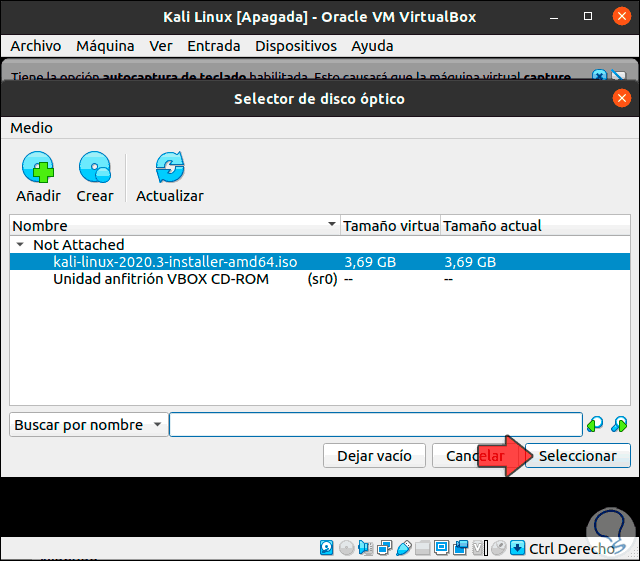Screen dimensions: 640x561
Task: Select Unidad anfitrión VBOX CD-ROM row
Action: pyautogui.click(x=320, y=279)
